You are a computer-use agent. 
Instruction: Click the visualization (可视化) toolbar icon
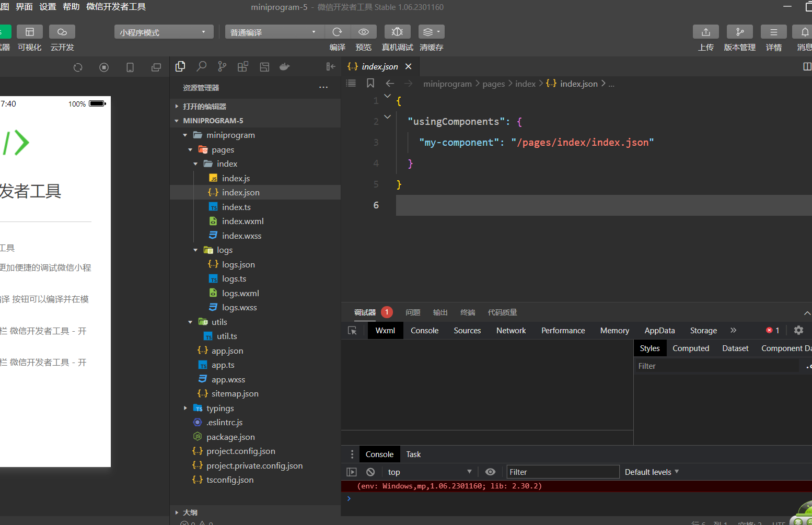pos(30,32)
